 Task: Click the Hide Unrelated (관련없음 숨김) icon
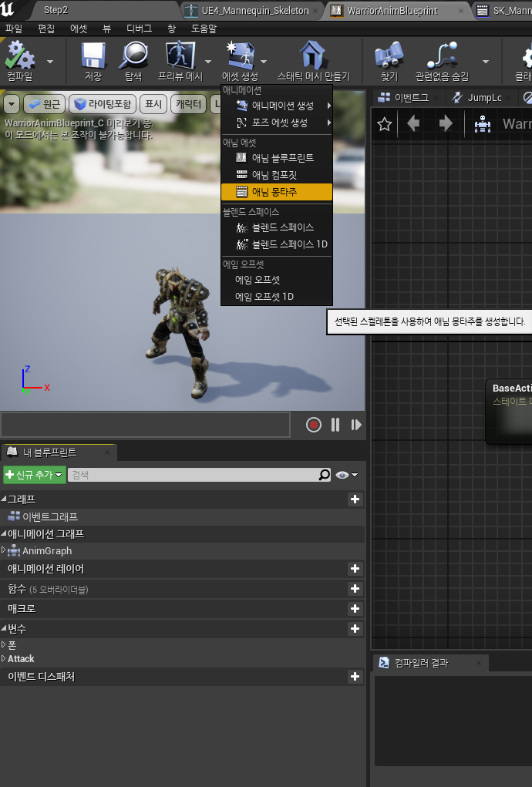(442, 56)
